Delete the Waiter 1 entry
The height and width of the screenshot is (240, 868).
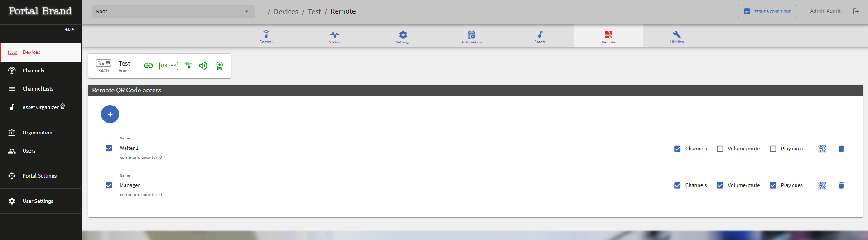click(841, 149)
